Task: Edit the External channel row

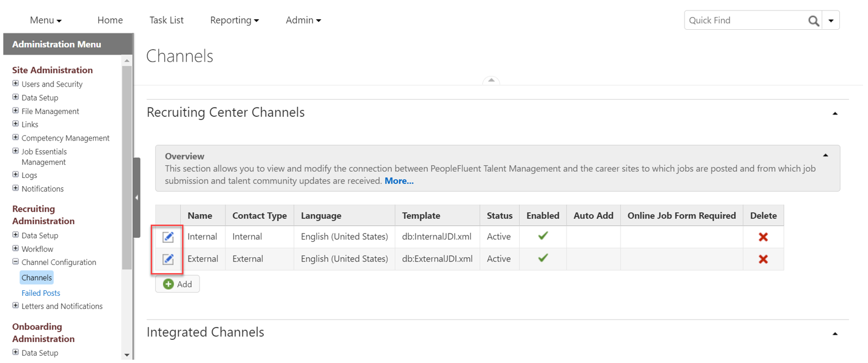Action: 168,259
